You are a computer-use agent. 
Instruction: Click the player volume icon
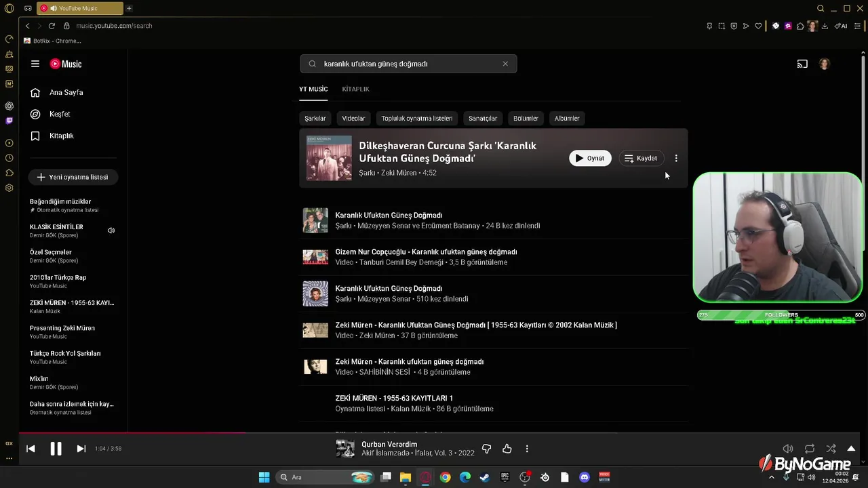788,449
